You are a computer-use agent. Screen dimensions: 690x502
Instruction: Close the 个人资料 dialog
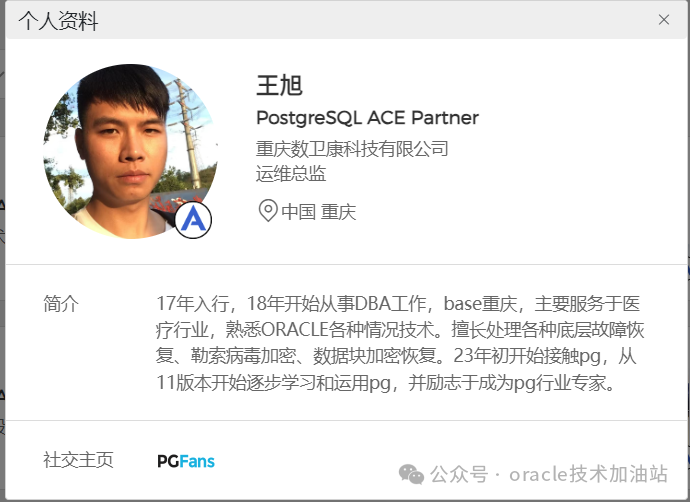664,20
